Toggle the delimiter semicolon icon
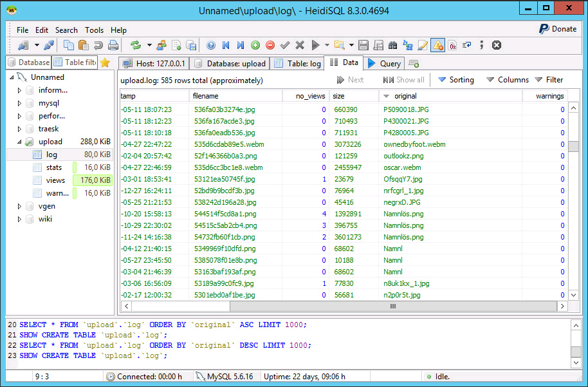The image size is (588, 387). (482, 46)
